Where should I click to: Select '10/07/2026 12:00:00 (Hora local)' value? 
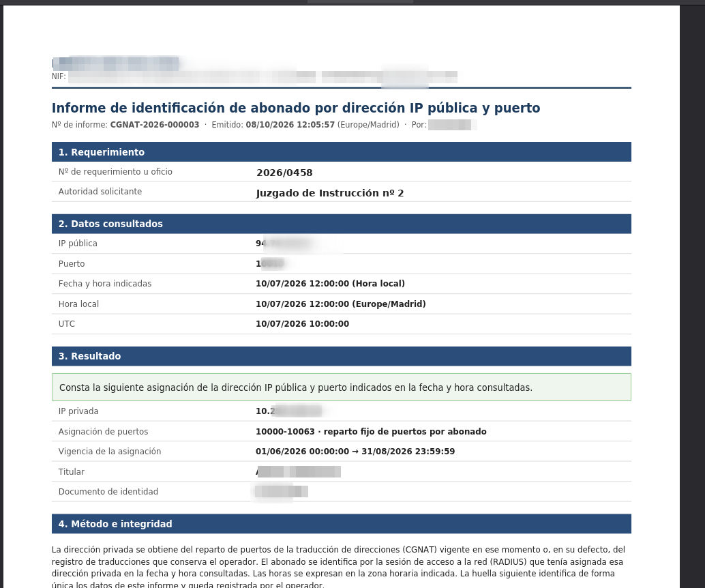[x=330, y=284]
